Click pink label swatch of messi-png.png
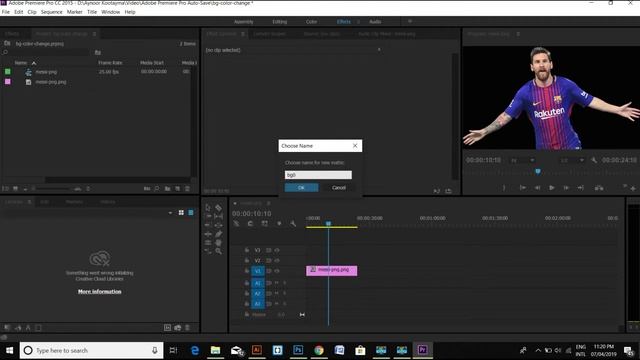 pyautogui.click(x=7, y=82)
